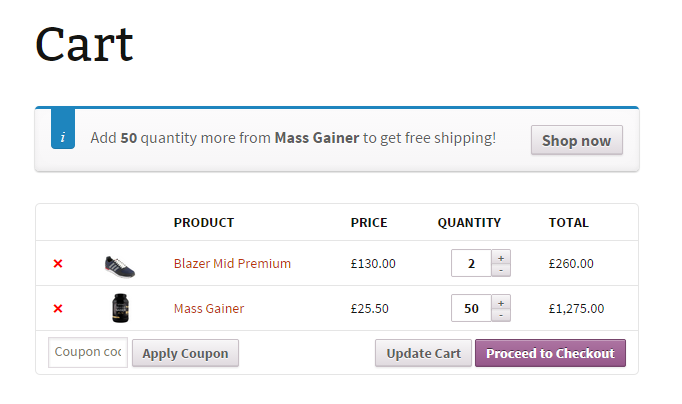Open Mass Gainer product thumbnail
Image resolution: width=682 pixels, height=404 pixels.
tap(120, 309)
